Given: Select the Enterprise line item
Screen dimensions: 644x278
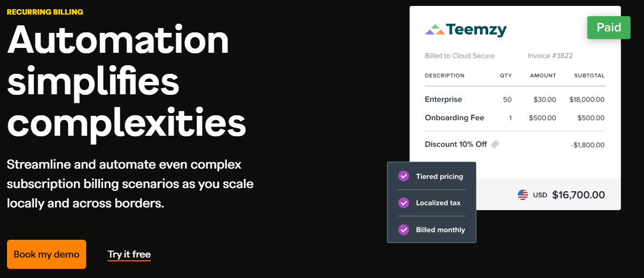Looking at the screenshot, I should pos(515,99).
